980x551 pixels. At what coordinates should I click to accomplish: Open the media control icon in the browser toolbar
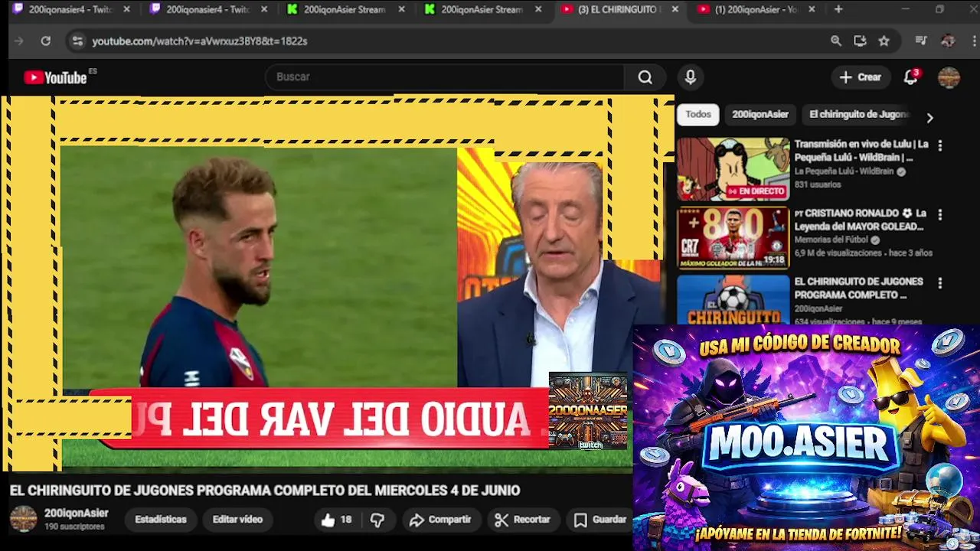[922, 41]
